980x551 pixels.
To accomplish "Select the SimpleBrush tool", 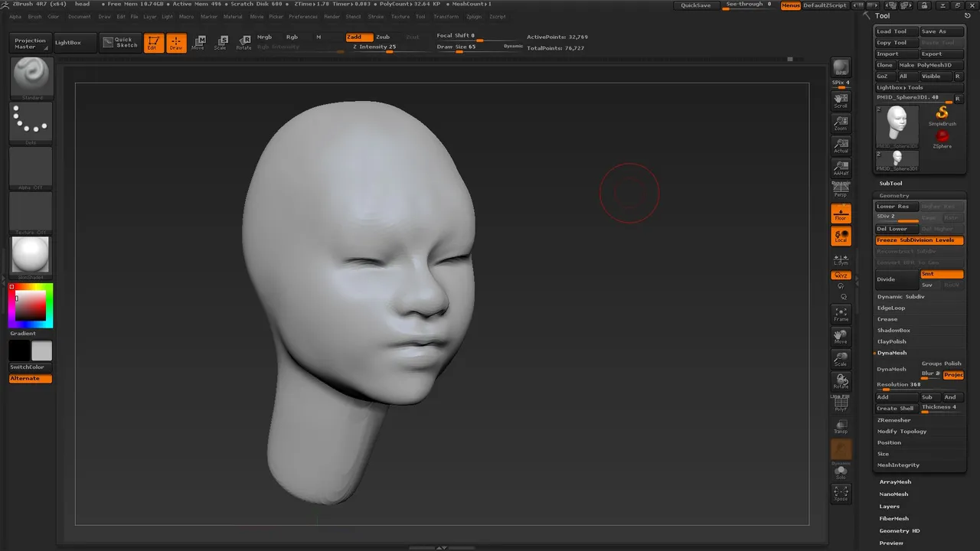I will click(942, 116).
